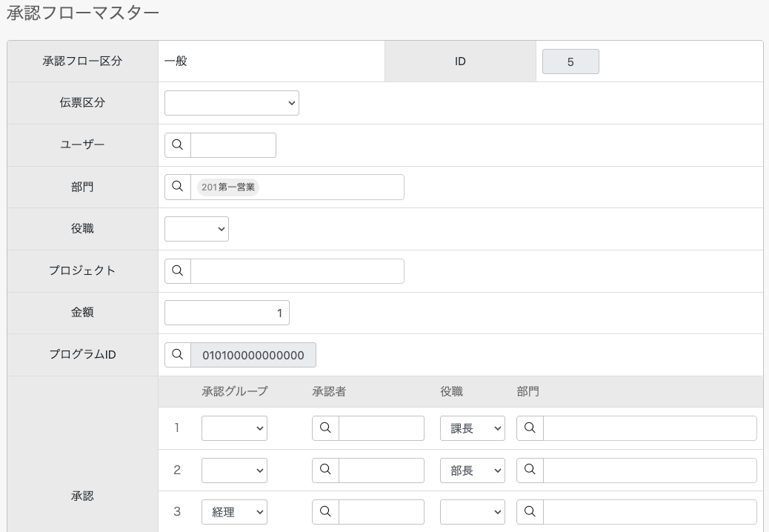Select the 201第一営業 department tag
Screen dimensions: 769x532
(228, 187)
